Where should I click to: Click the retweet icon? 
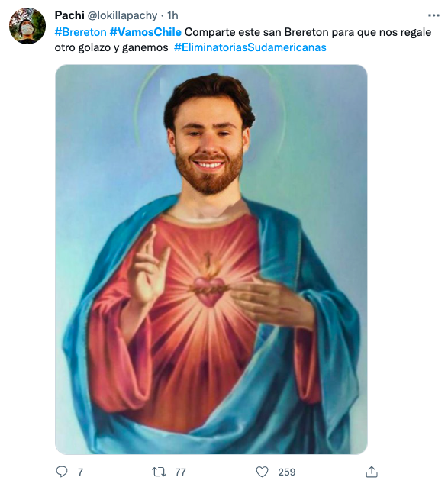pyautogui.click(x=159, y=472)
